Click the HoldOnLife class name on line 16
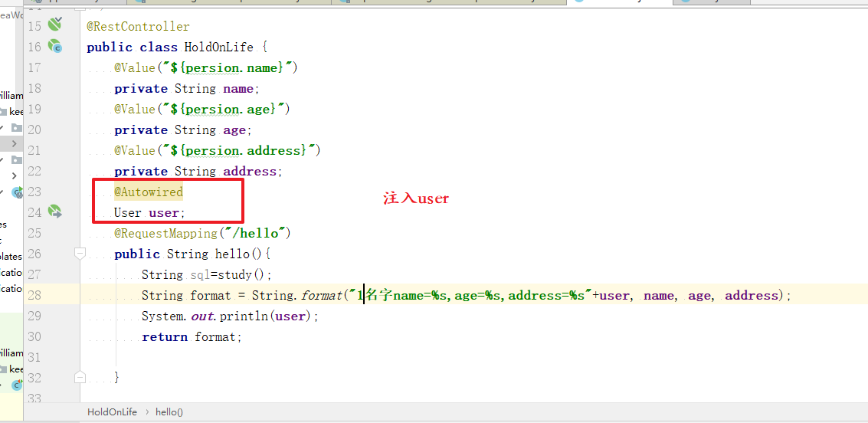868x423 pixels. 218,47
